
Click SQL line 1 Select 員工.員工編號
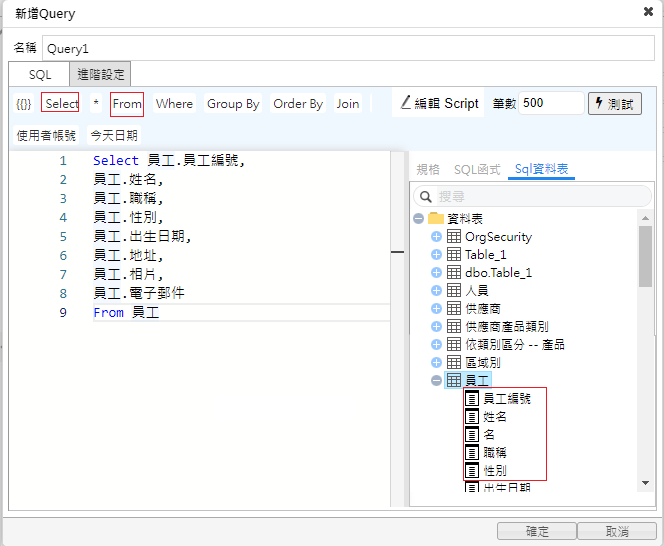point(169,161)
